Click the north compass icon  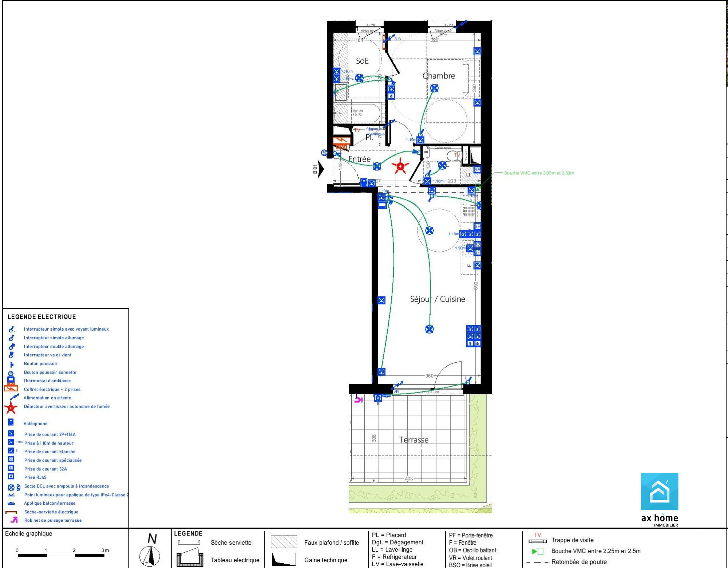pos(150,556)
